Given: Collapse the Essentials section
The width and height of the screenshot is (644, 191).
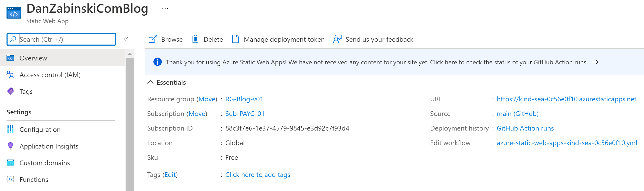Looking at the screenshot, I should point(151,82).
